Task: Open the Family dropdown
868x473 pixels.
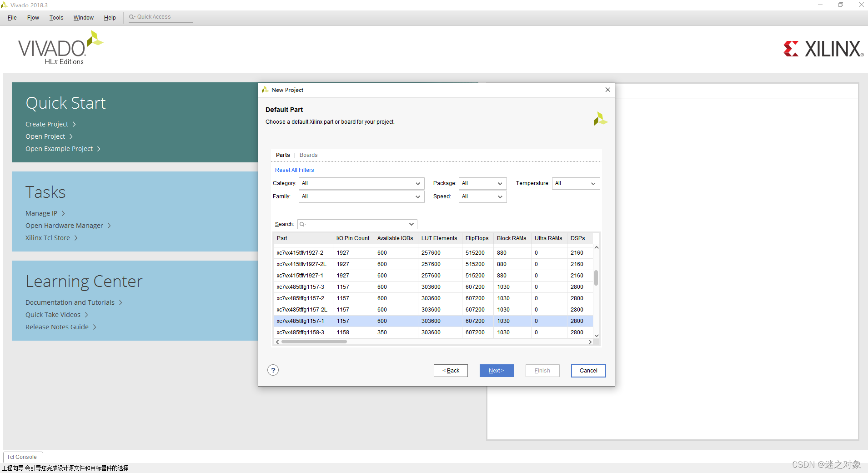Action: tap(361, 196)
